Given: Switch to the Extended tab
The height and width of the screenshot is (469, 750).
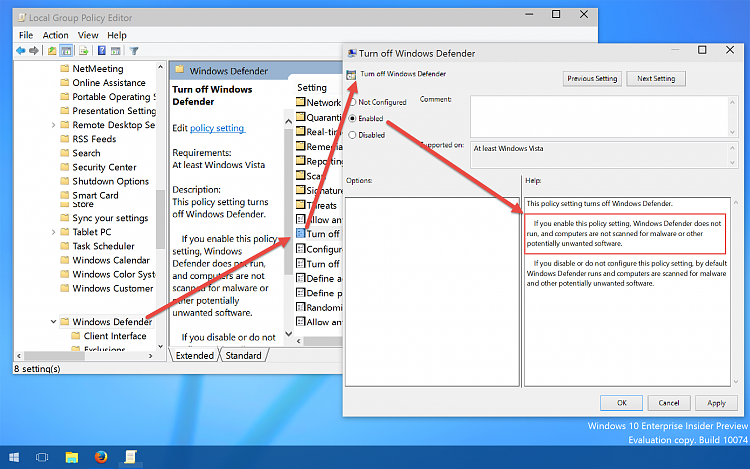Looking at the screenshot, I should (194, 355).
